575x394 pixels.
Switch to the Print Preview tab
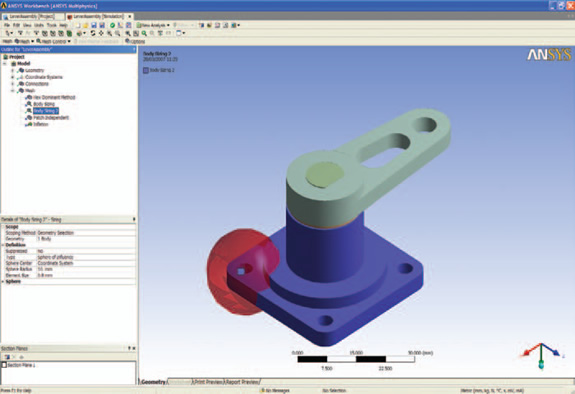click(x=208, y=382)
